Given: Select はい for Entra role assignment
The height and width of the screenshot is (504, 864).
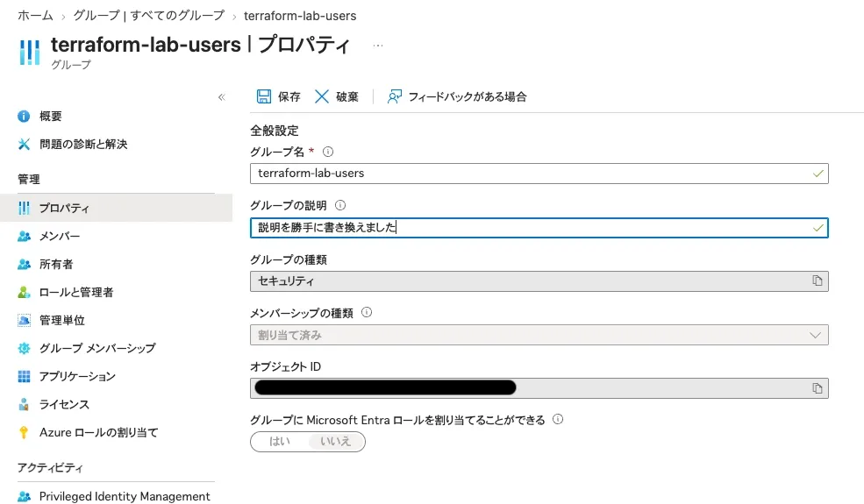Looking at the screenshot, I should [279, 441].
